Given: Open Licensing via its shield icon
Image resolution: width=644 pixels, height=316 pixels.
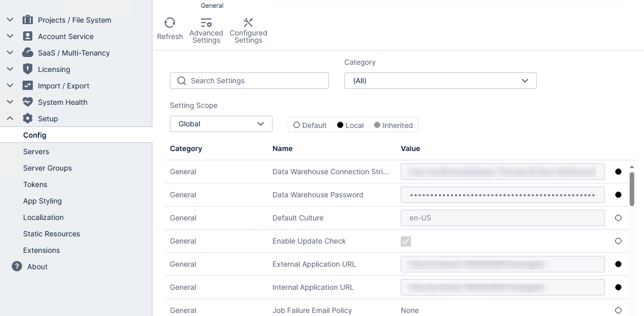Looking at the screenshot, I should [28, 69].
